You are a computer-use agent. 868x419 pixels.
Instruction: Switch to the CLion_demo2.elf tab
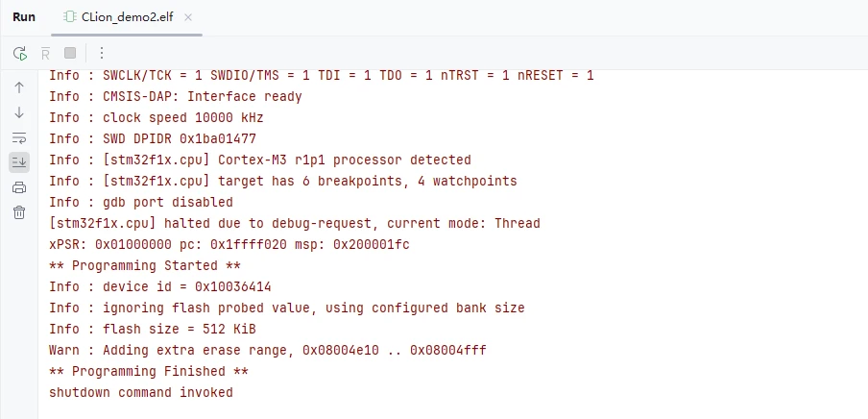(127, 17)
